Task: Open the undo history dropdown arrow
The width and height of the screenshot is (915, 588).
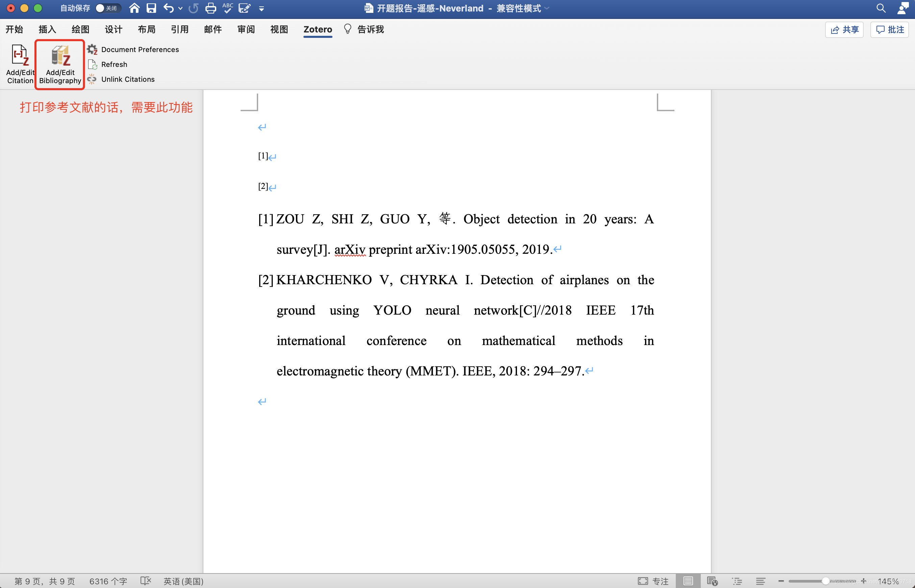Action: (x=180, y=8)
